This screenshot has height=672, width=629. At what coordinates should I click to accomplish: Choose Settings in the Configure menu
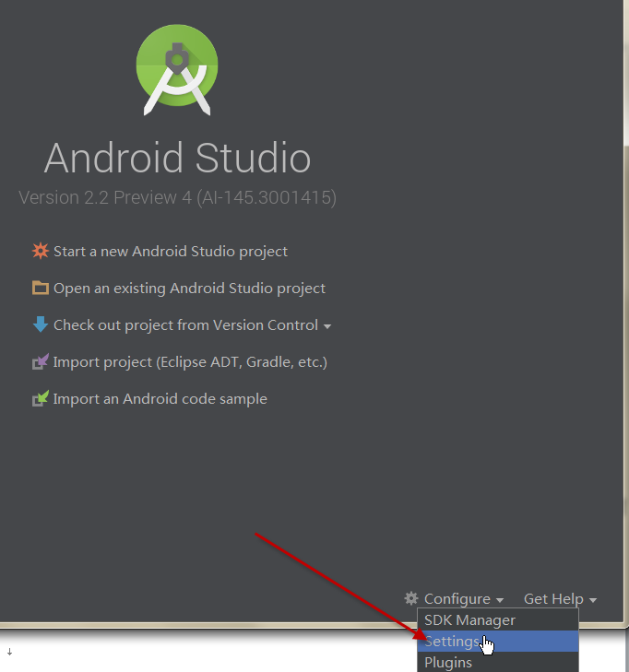click(x=498, y=642)
